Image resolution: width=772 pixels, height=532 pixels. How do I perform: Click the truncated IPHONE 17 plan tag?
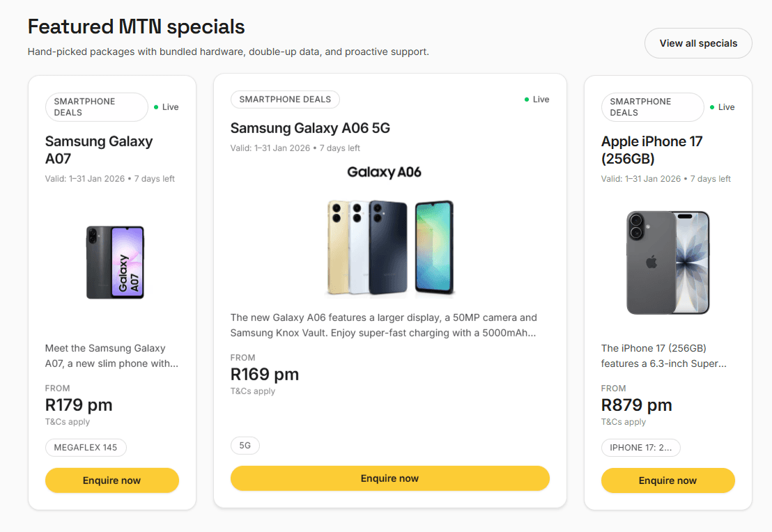(x=640, y=448)
